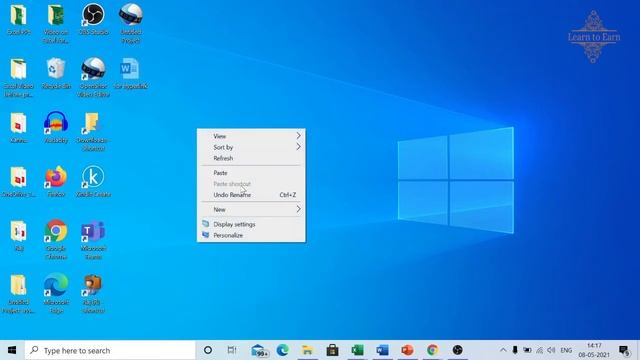Select the OpenShot Video Editor desktop shortcut
The image size is (640, 360).
93,78
